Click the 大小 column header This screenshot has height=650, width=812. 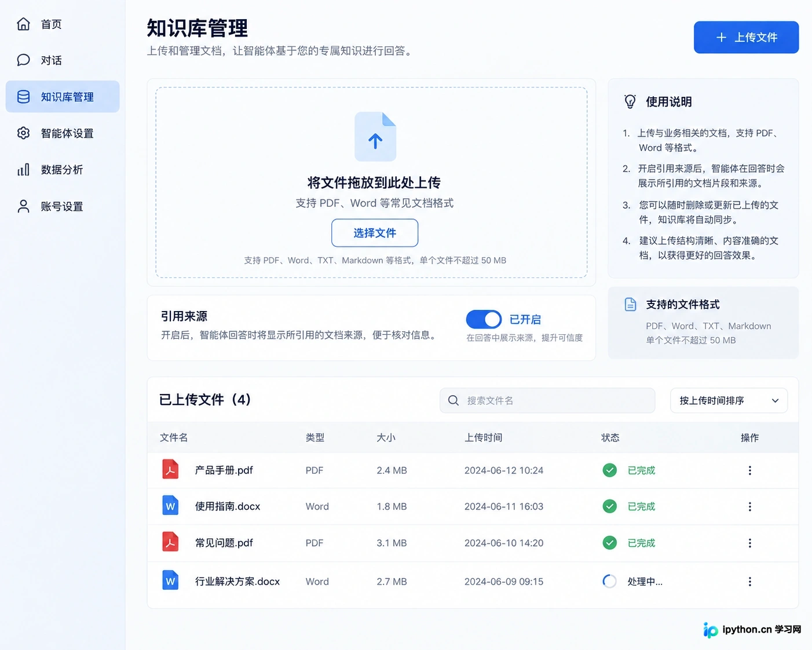tap(386, 437)
